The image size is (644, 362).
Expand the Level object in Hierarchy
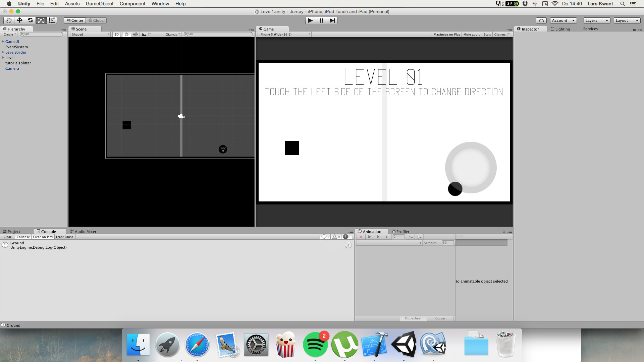[x=3, y=57]
